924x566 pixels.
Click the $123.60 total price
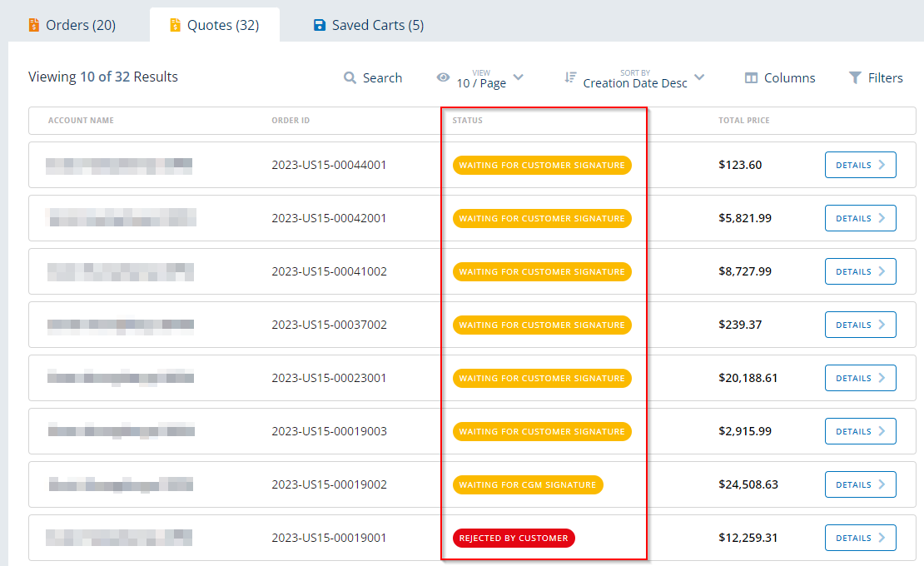tap(740, 165)
